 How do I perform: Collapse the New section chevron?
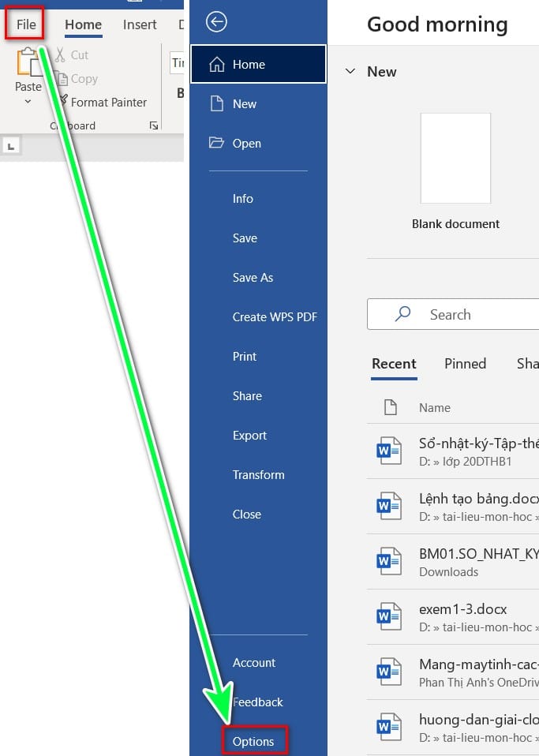(350, 71)
